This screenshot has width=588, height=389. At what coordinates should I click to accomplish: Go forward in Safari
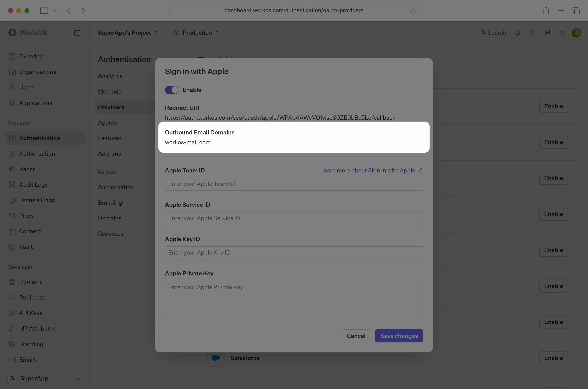pyautogui.click(x=83, y=11)
